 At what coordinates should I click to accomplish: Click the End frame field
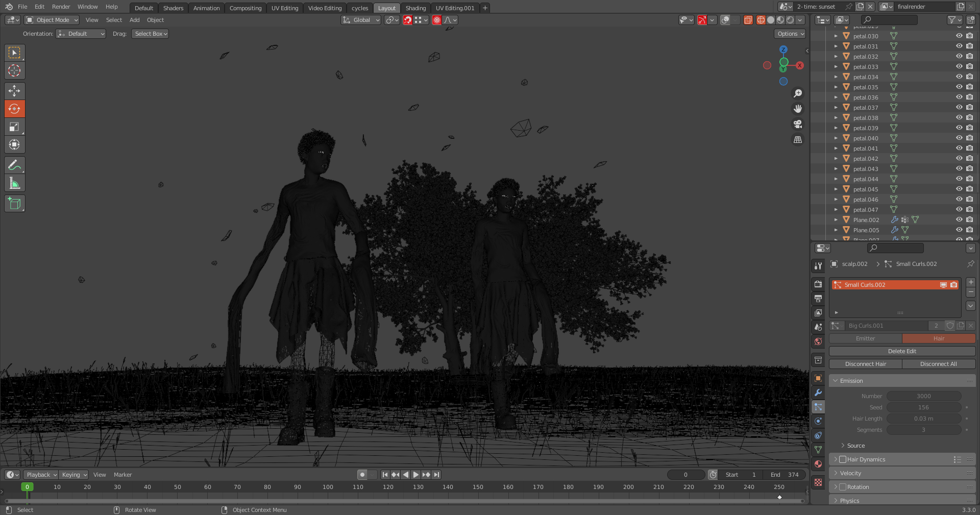pyautogui.click(x=785, y=475)
